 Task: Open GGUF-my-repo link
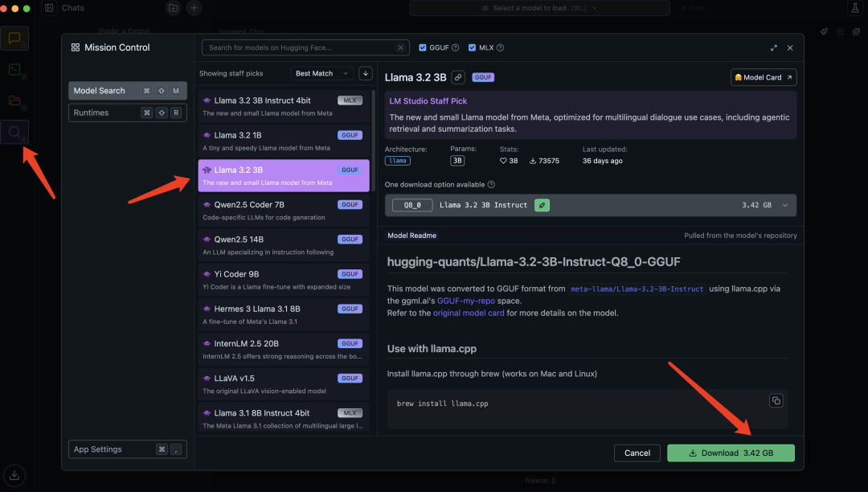(465, 301)
